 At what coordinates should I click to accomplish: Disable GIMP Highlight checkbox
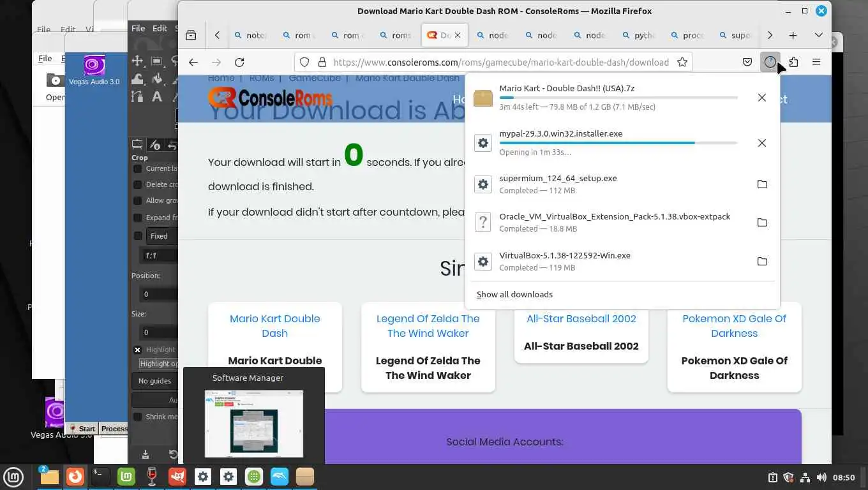[x=137, y=350]
